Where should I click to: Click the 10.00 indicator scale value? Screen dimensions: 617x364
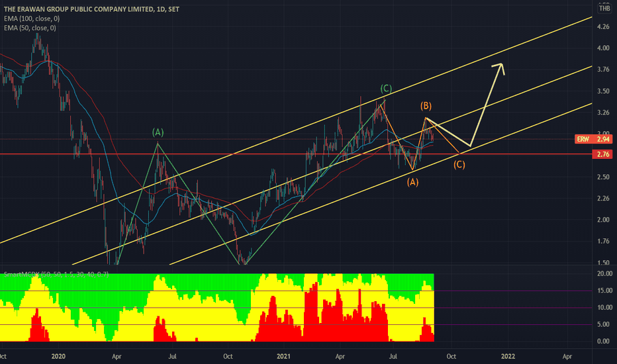point(604,307)
